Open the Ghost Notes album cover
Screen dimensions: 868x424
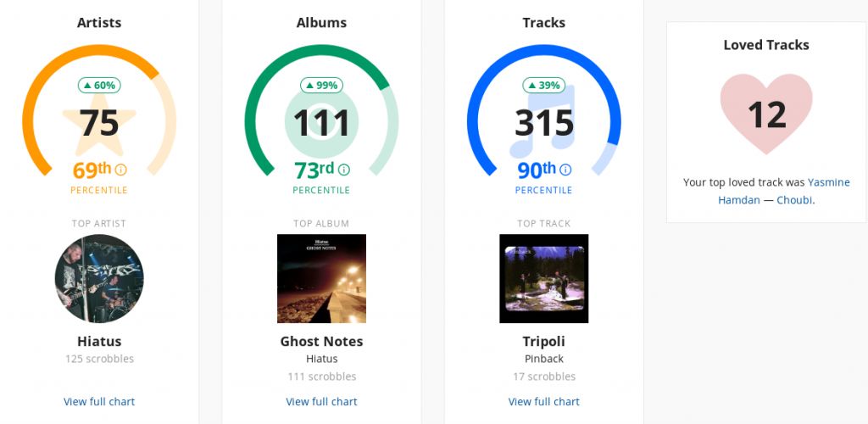click(x=321, y=278)
